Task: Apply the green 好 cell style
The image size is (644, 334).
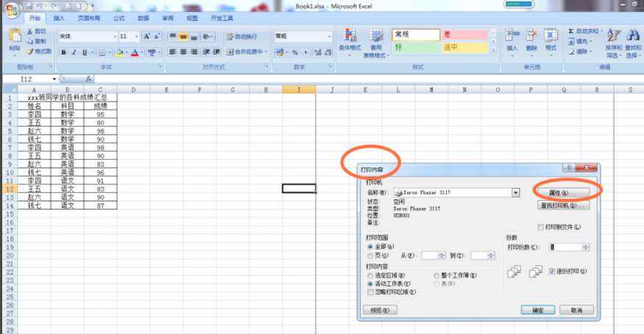Action: click(x=416, y=47)
